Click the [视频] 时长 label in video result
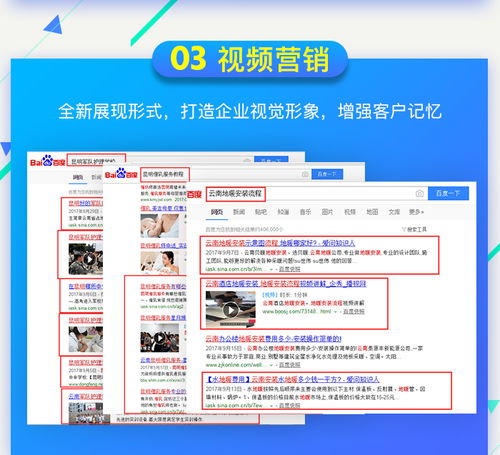Image resolution: width=500 pixels, height=455 pixels. [285, 295]
